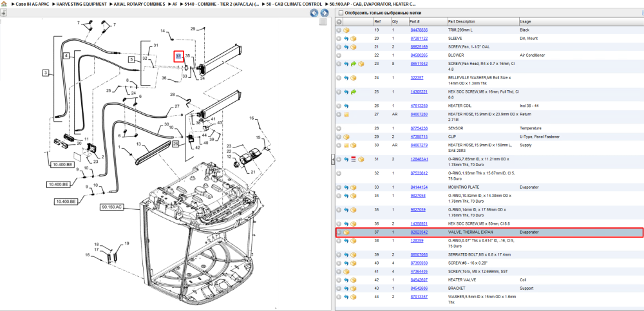Click the 'Qty' column header
644x311 pixels.
[x=400, y=22]
